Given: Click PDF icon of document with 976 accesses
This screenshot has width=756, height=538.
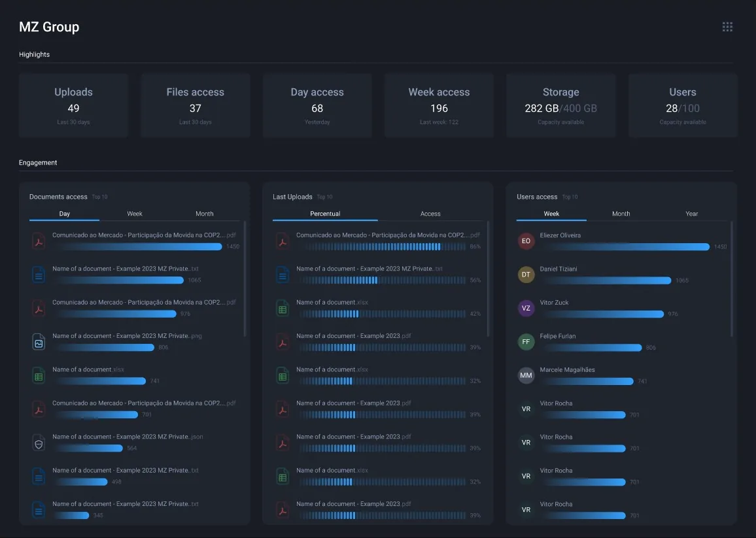Looking at the screenshot, I should coord(39,308).
